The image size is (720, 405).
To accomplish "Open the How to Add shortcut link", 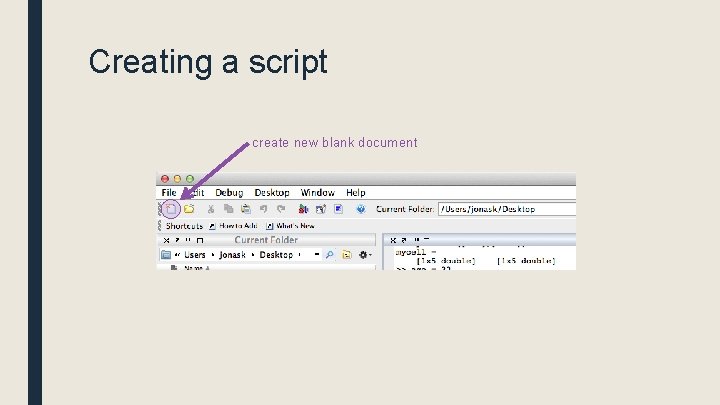I will tap(233, 226).
